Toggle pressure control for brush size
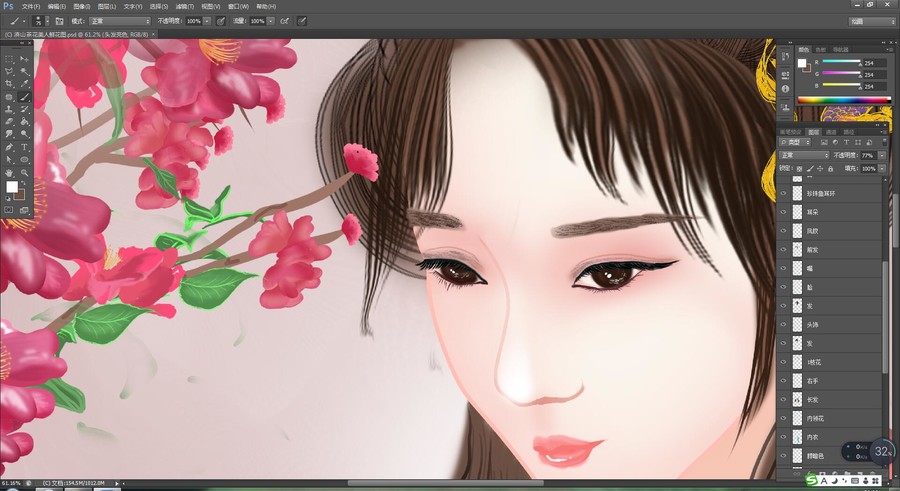Image resolution: width=900 pixels, height=491 pixels. tap(302, 21)
